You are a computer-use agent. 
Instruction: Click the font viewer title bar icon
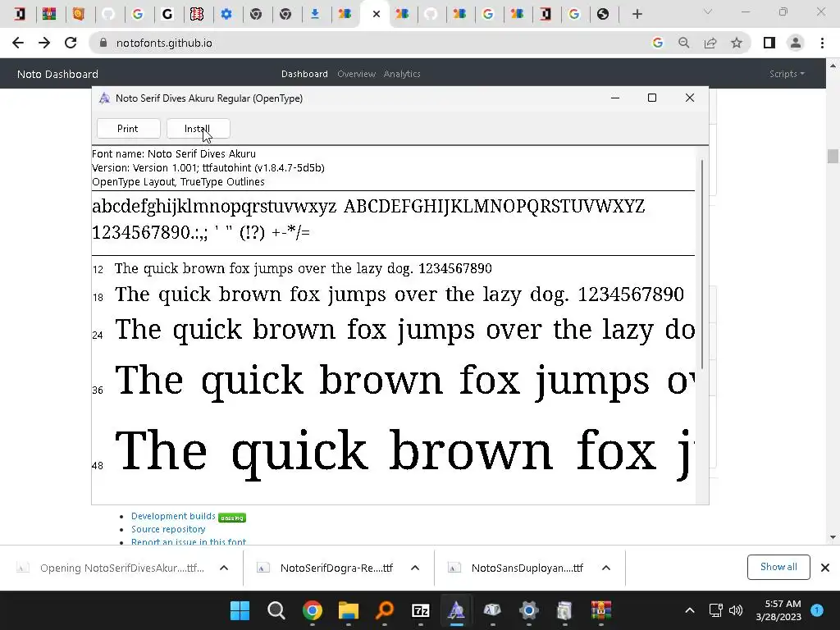pyautogui.click(x=104, y=98)
